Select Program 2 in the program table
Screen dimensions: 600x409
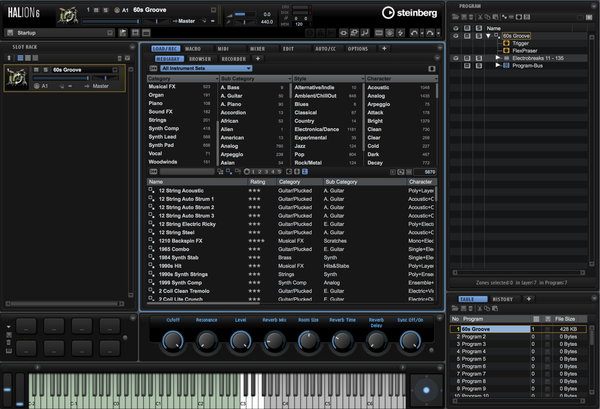518,337
